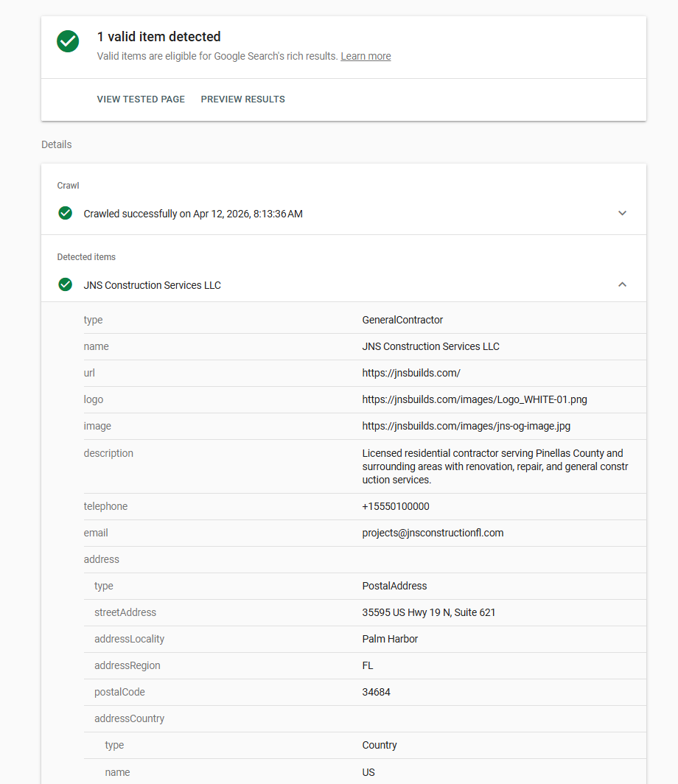Image resolution: width=678 pixels, height=784 pixels.
Task: Select the success icon next to Crawled successfully
Action: [x=65, y=213]
